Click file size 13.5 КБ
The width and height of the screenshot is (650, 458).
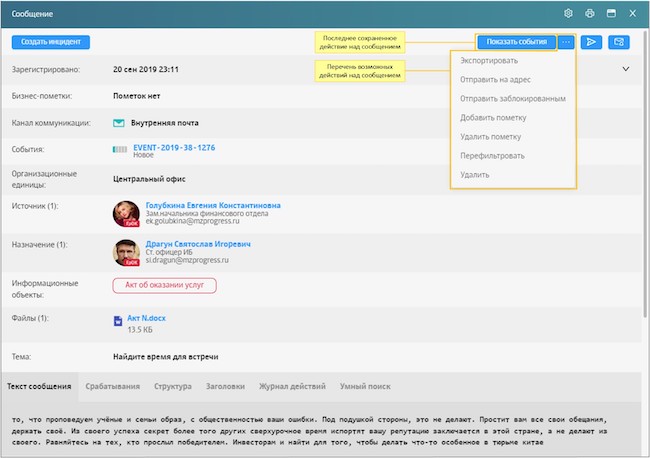coord(140,330)
